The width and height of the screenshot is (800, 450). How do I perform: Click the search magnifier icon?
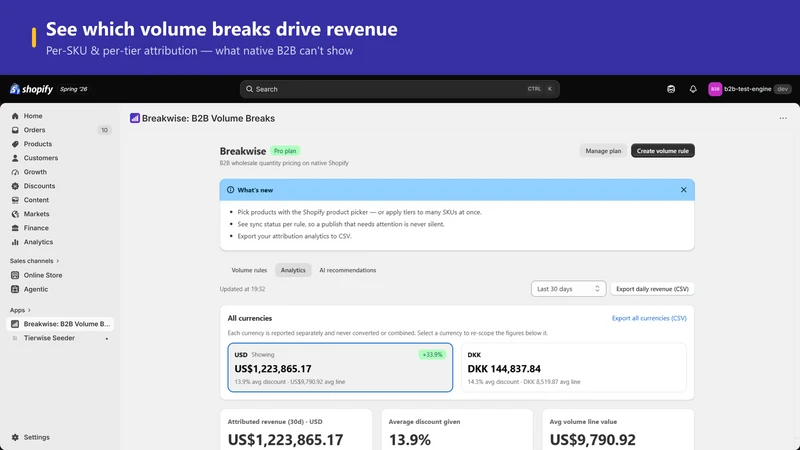tap(249, 89)
